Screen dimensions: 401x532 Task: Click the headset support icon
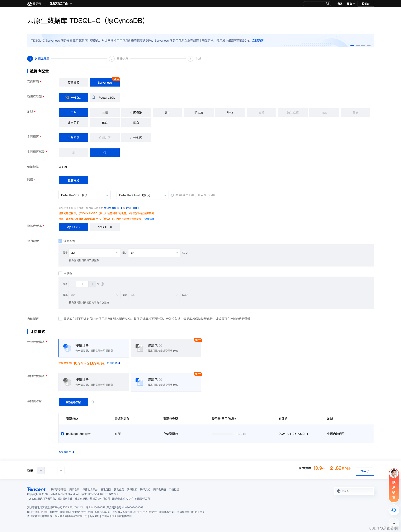393,510
